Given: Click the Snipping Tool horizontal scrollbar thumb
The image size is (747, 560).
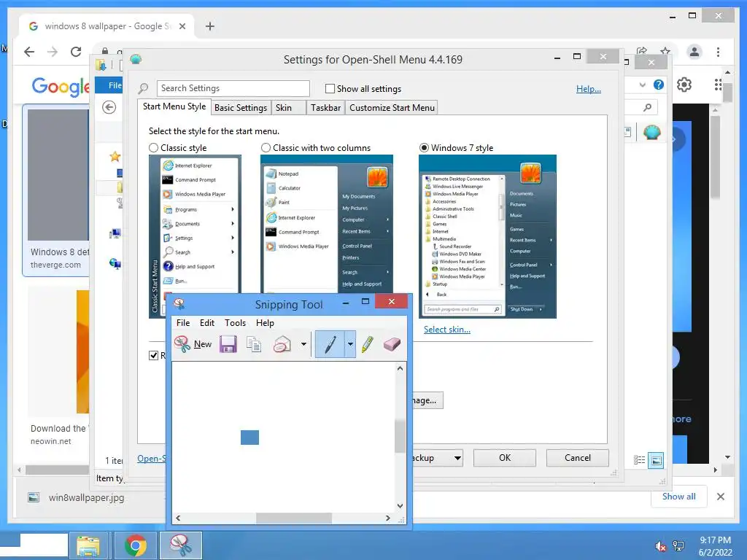Looking at the screenshot, I should (294, 518).
